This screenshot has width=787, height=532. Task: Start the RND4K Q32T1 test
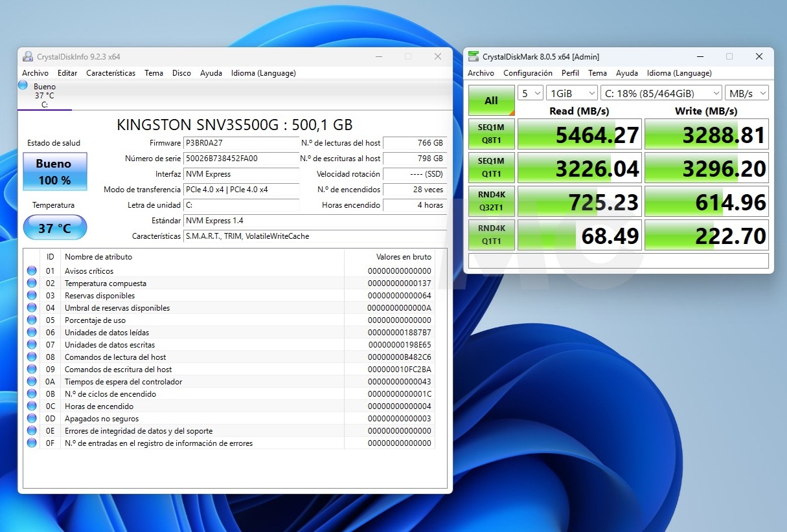[x=492, y=201]
